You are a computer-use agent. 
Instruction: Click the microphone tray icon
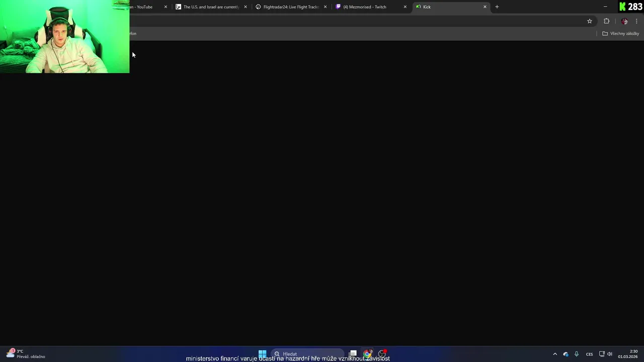pos(577,354)
